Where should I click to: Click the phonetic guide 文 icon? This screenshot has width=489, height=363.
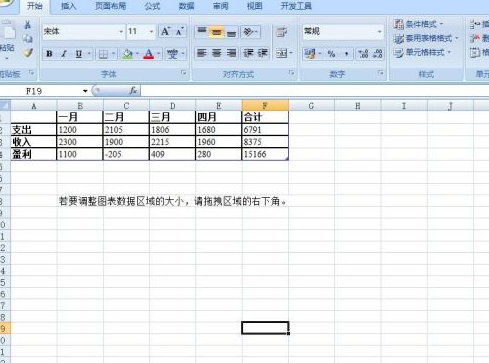[172, 54]
